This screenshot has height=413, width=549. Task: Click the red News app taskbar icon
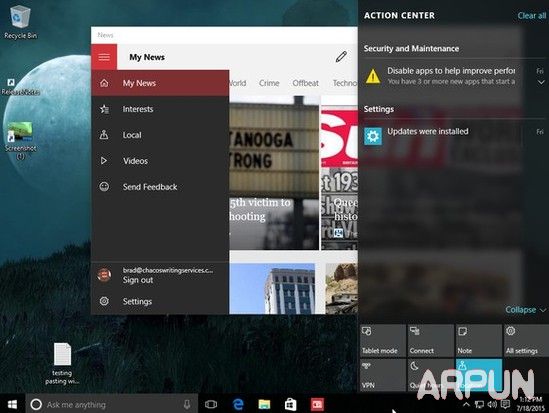click(x=317, y=404)
